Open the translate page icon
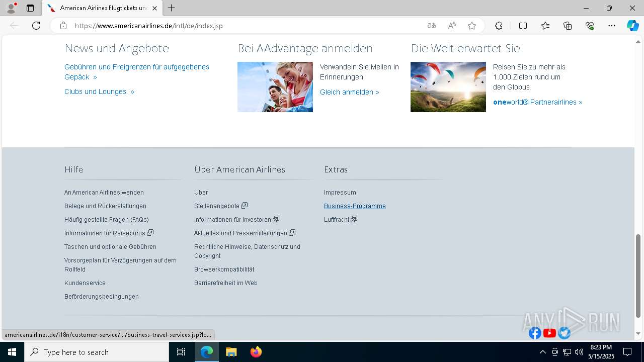 [x=432, y=26]
